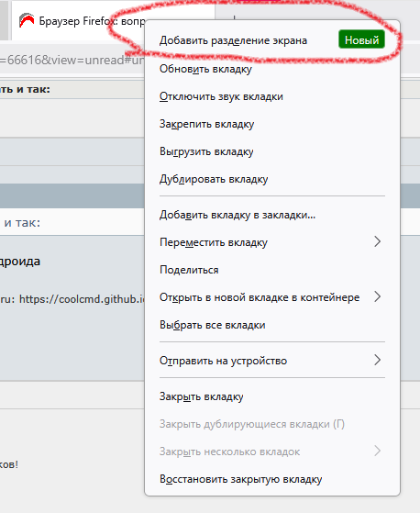Click "Поделиться" menu entry
Image resolution: width=420 pixels, height=513 pixels.
pyautogui.click(x=272, y=270)
